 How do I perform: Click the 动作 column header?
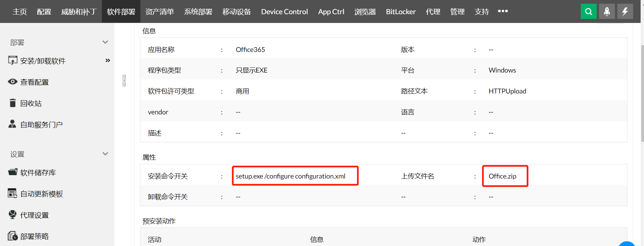tap(479, 240)
